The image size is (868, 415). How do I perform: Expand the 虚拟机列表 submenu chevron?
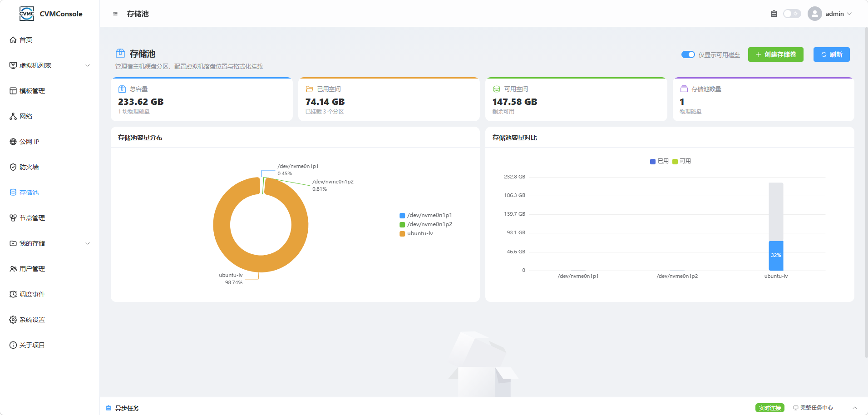[x=88, y=65]
